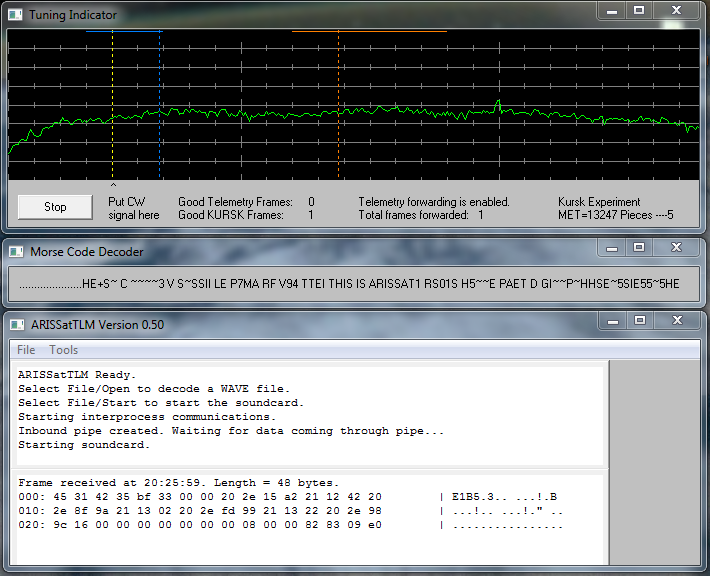Click the 'Good KURSK Frames:' label
710x576 pixels.
pos(231,215)
